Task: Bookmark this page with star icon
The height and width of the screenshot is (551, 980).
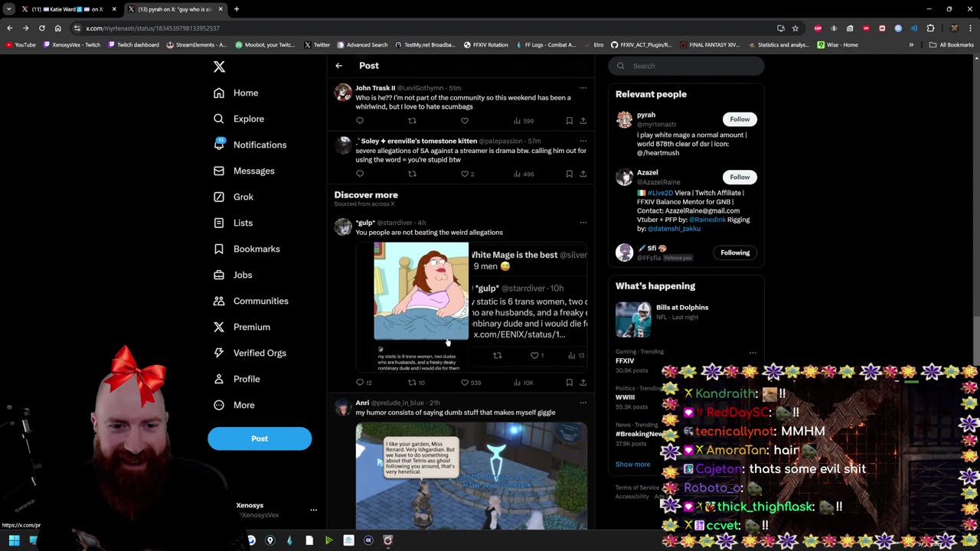Action: (795, 28)
